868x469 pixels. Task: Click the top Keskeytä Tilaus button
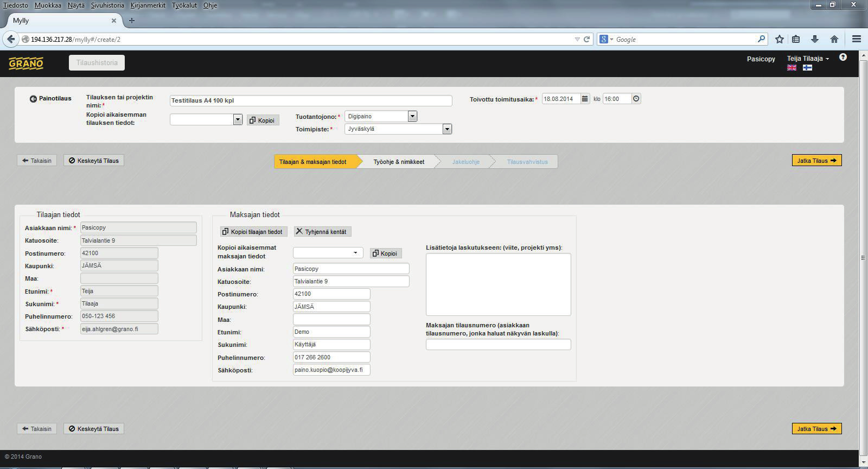coord(94,161)
